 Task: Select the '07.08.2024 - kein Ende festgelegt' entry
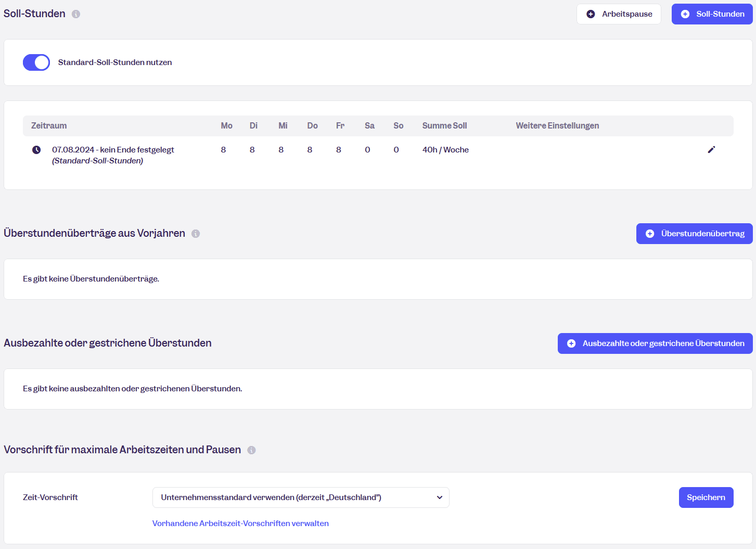113,150
